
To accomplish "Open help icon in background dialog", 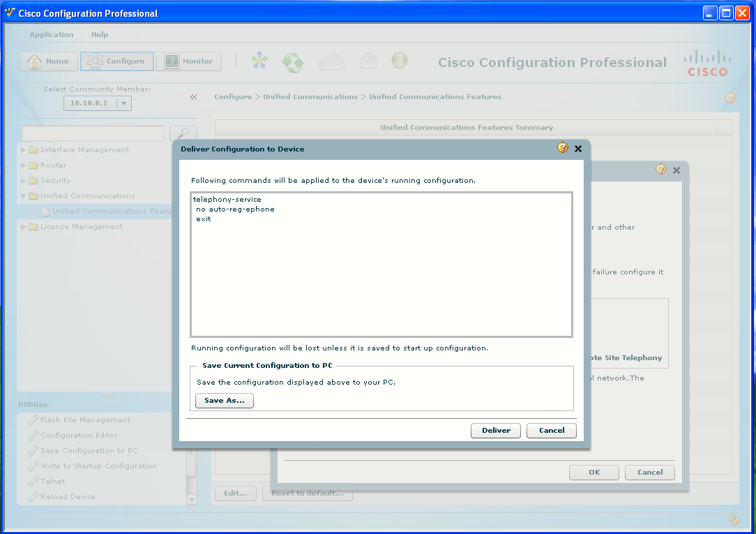I will point(661,170).
